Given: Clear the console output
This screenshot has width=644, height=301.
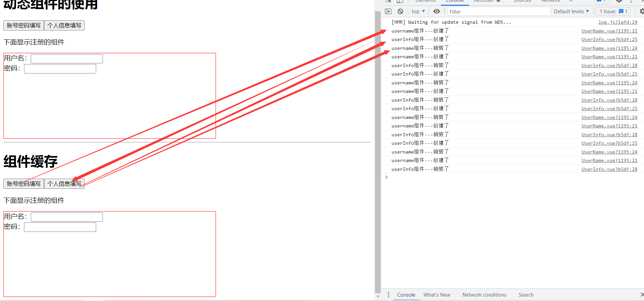Looking at the screenshot, I should 400,12.
